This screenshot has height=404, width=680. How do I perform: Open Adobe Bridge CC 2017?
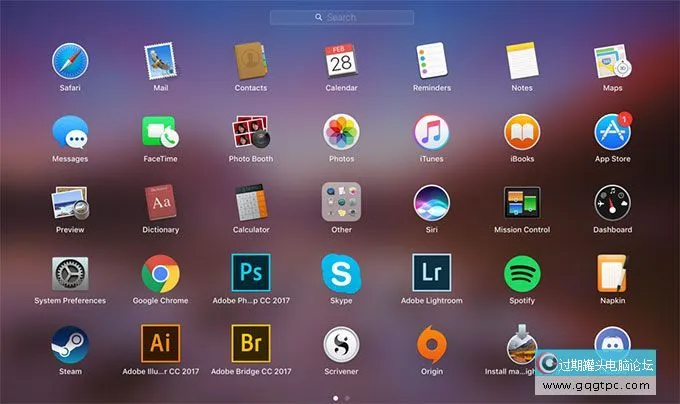[251, 344]
